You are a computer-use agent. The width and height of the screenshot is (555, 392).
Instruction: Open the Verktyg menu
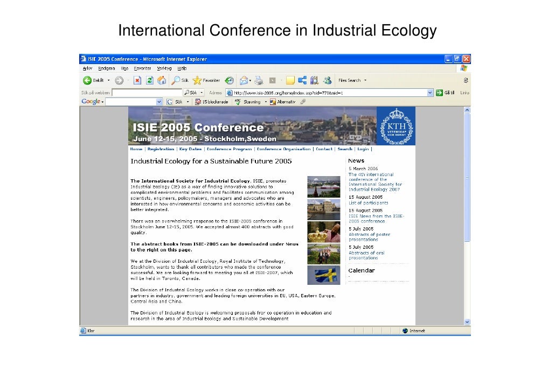pyautogui.click(x=164, y=68)
